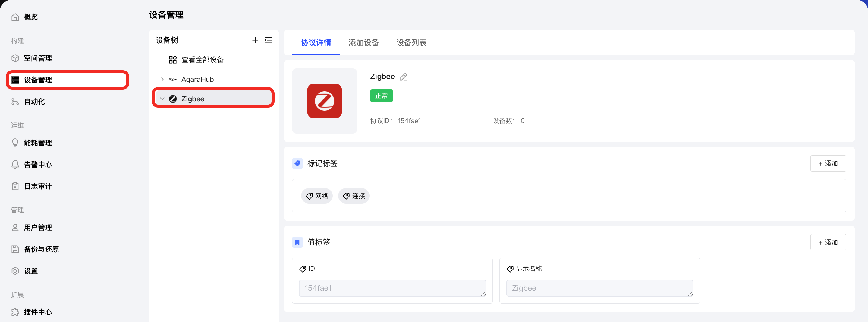The width and height of the screenshot is (868, 322).
Task: Click the resize handle of ID field
Action: pyautogui.click(x=483, y=294)
